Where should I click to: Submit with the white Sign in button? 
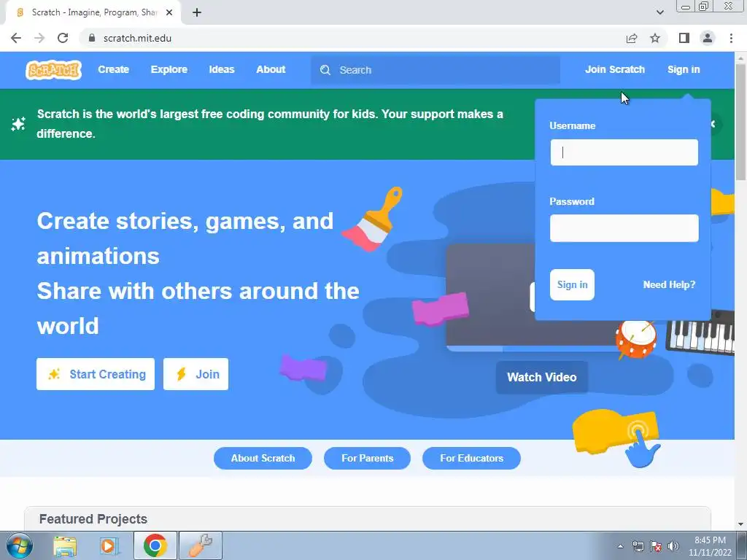[572, 285]
